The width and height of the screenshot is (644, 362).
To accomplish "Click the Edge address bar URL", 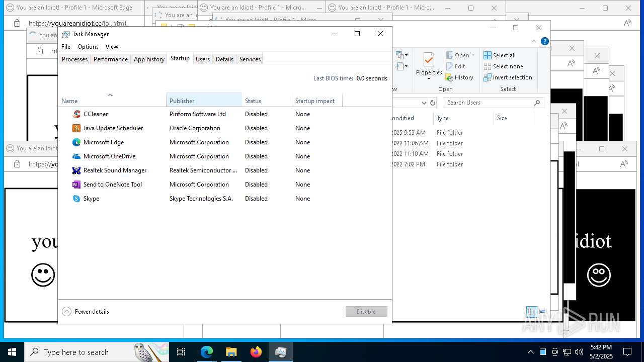I will pos(77,23).
